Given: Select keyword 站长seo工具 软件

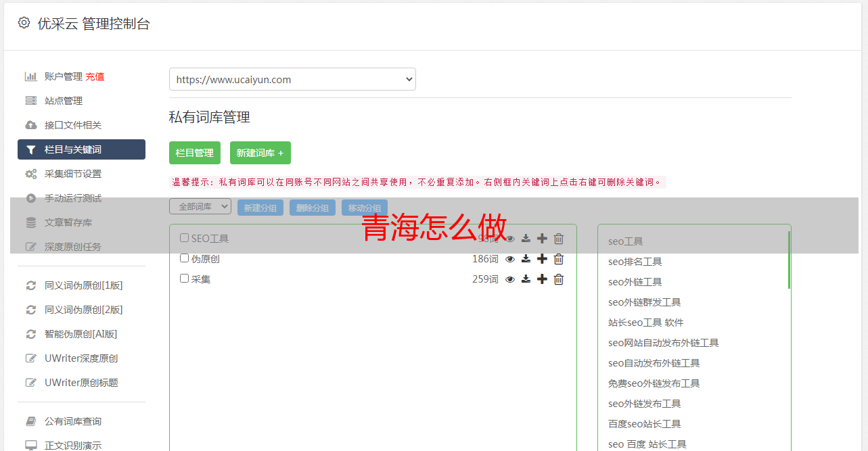Looking at the screenshot, I should click(645, 323).
